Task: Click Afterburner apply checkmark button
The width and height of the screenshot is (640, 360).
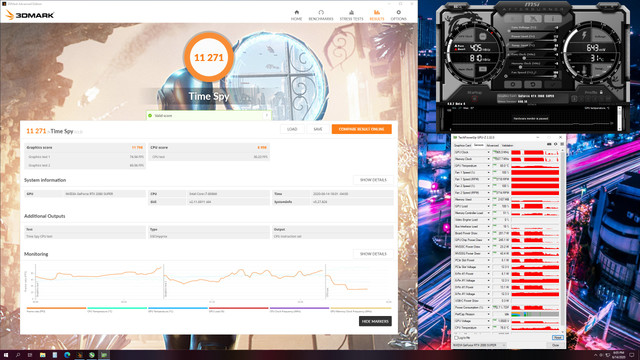Action: coord(553,84)
